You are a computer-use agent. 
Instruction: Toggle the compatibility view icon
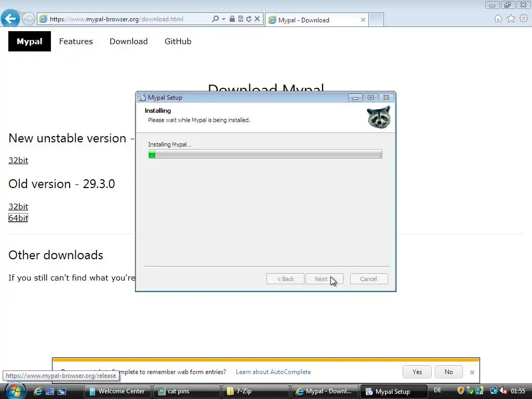coord(241,19)
